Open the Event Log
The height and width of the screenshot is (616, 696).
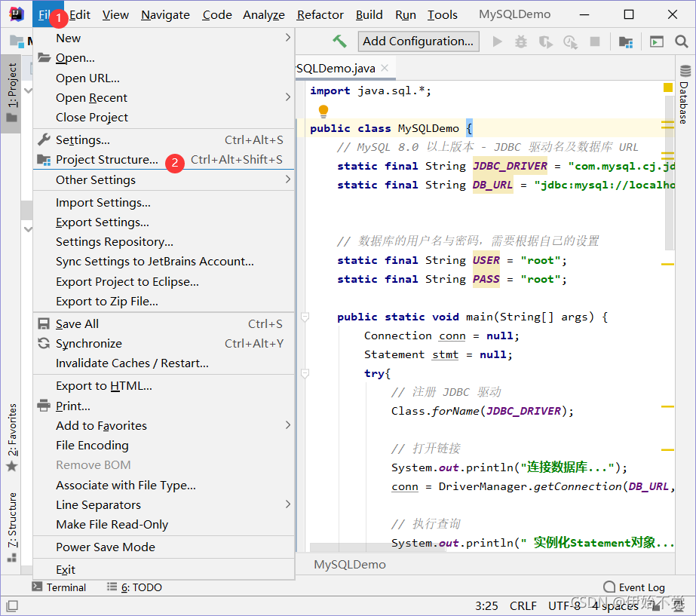pyautogui.click(x=634, y=587)
